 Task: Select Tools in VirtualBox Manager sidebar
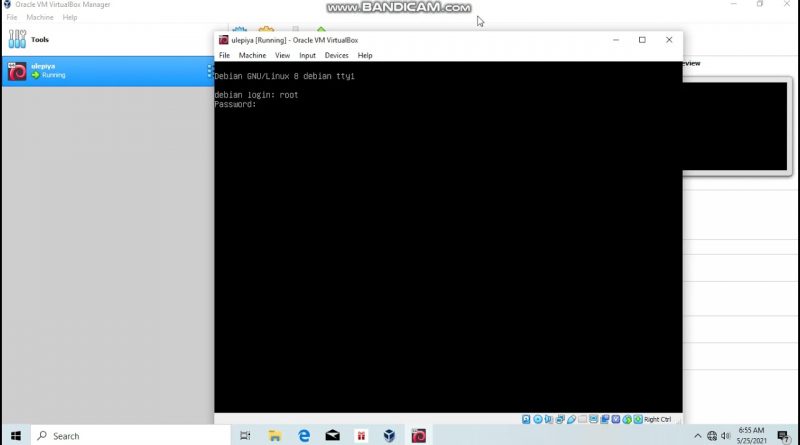coord(107,39)
